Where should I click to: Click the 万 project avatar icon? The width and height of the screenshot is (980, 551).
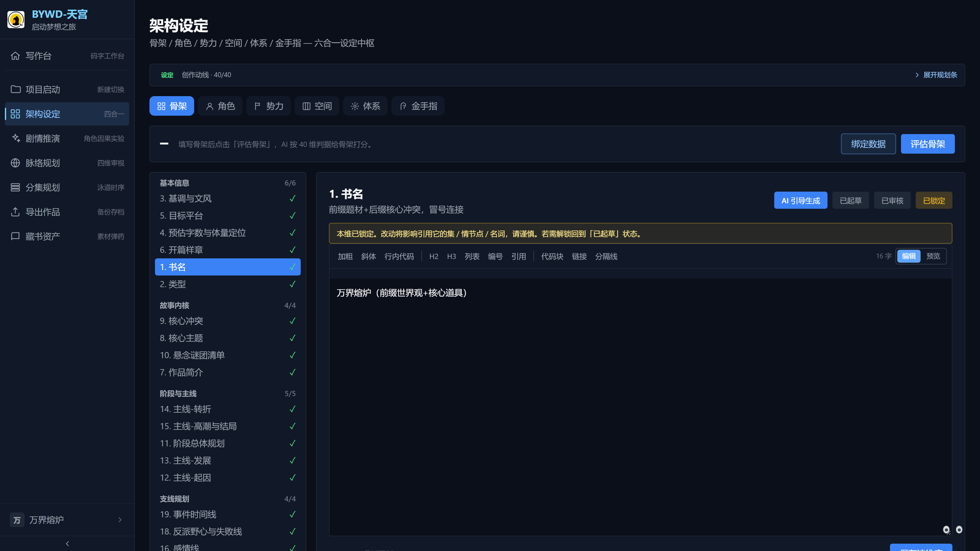point(17,520)
